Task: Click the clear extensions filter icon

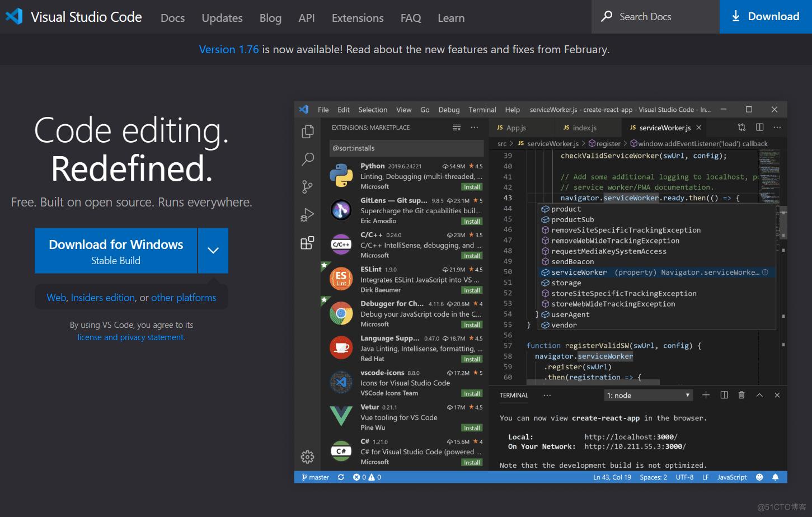Action: (x=457, y=128)
